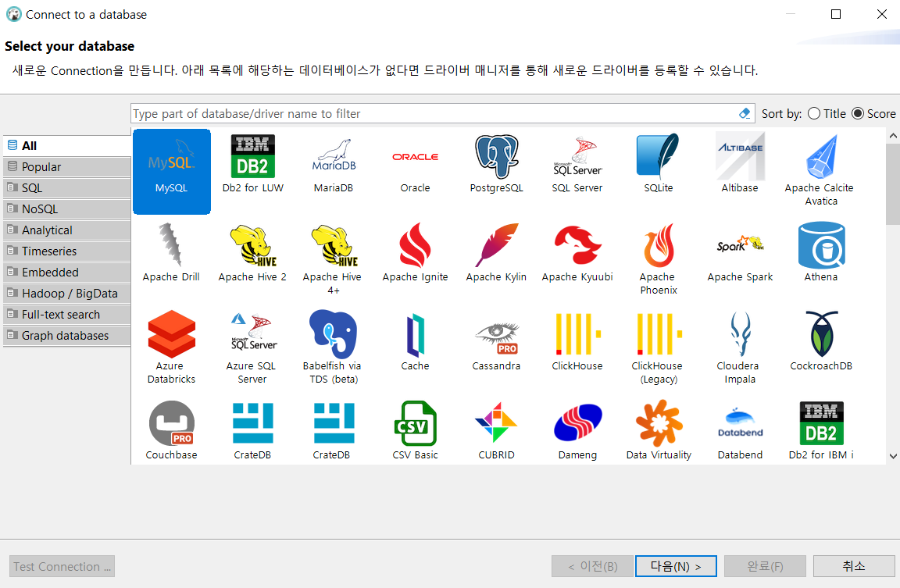Open the NoSQL category
The width and height of the screenshot is (900, 588).
pyautogui.click(x=67, y=209)
